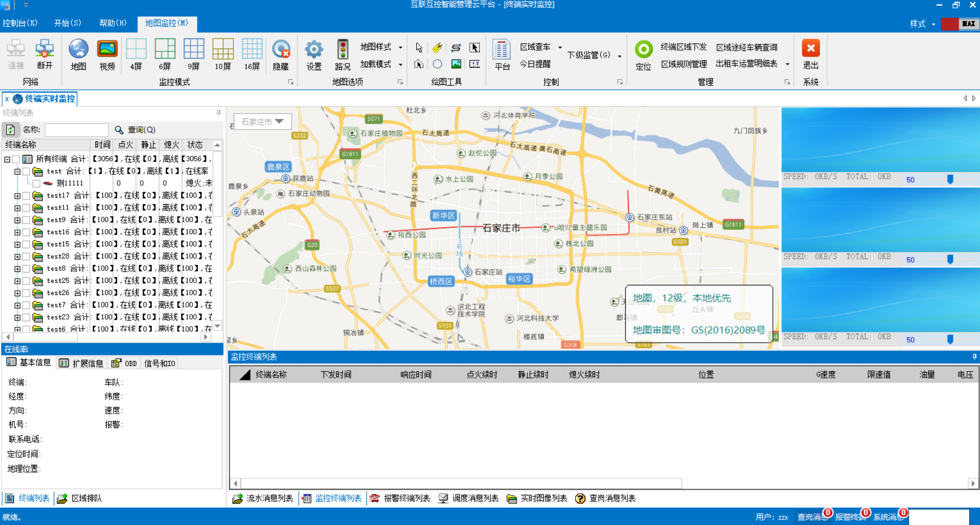Select the arrow pointer drawing tool
Viewport: 980px width, 525px height.
tap(419, 48)
